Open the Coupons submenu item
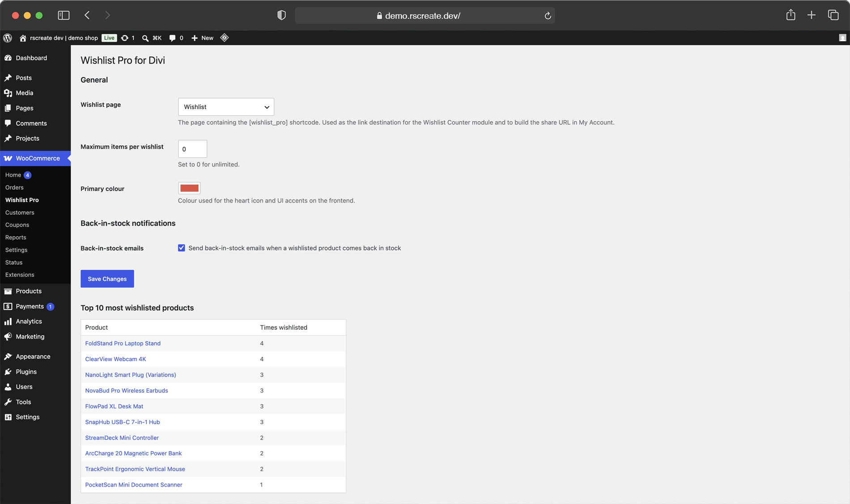850x504 pixels. (x=17, y=225)
